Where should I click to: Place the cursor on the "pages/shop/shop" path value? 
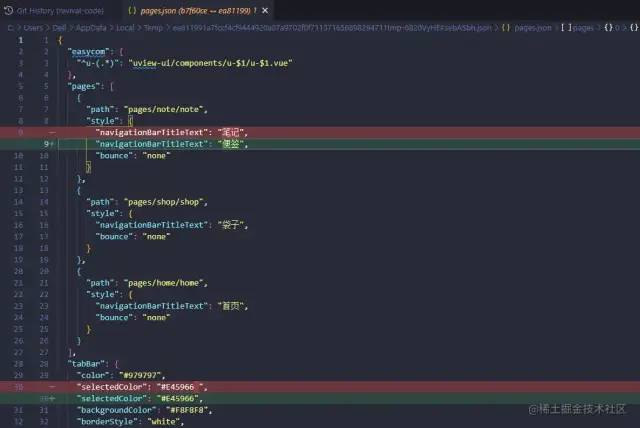pos(168,202)
